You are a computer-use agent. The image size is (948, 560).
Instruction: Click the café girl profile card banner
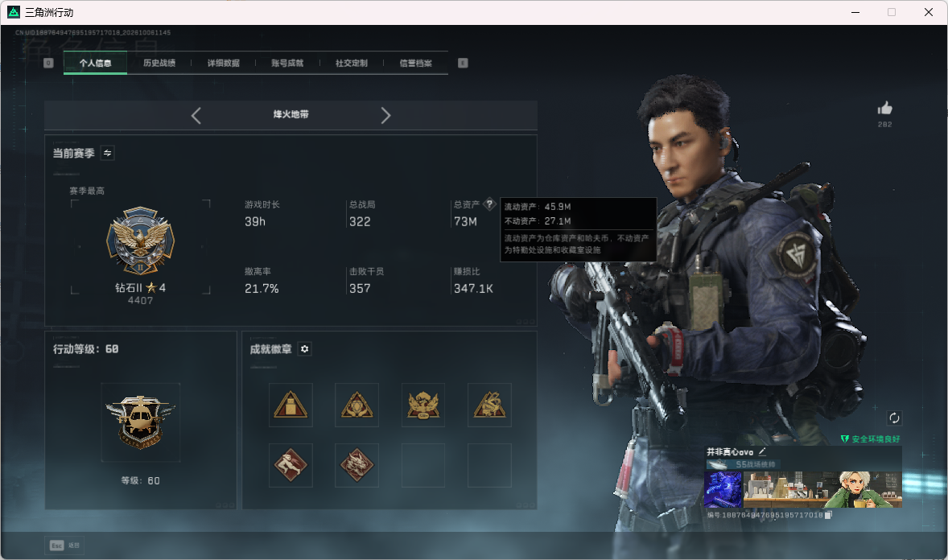(822, 490)
